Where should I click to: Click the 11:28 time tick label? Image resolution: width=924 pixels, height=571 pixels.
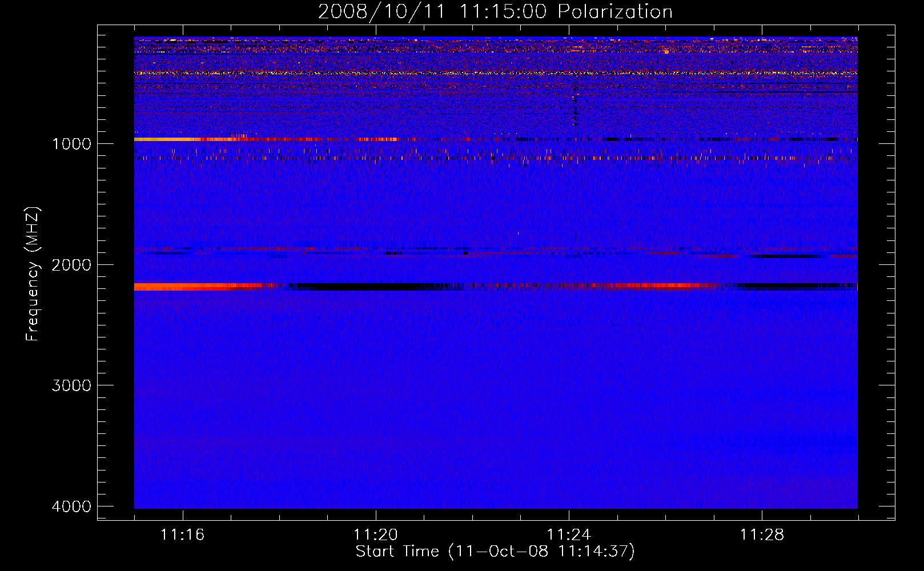(762, 534)
